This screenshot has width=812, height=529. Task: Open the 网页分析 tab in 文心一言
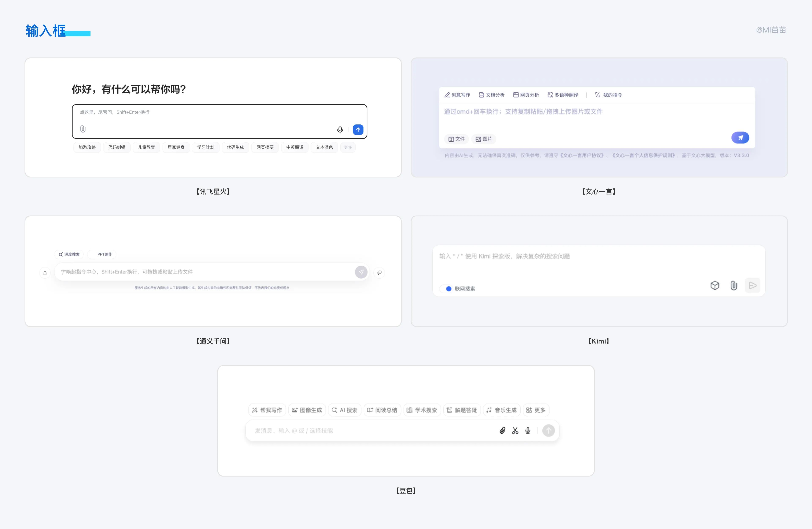pos(526,95)
